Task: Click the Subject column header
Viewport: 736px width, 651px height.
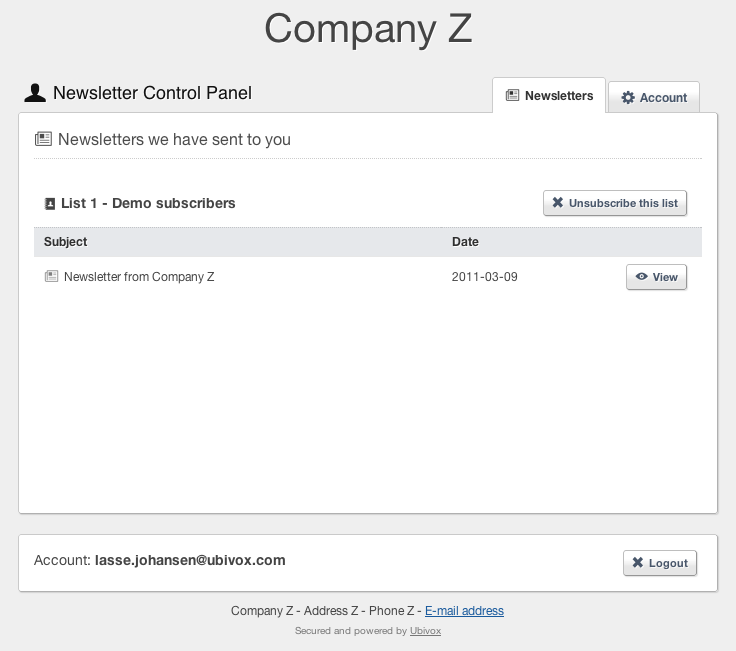Action: click(x=65, y=242)
